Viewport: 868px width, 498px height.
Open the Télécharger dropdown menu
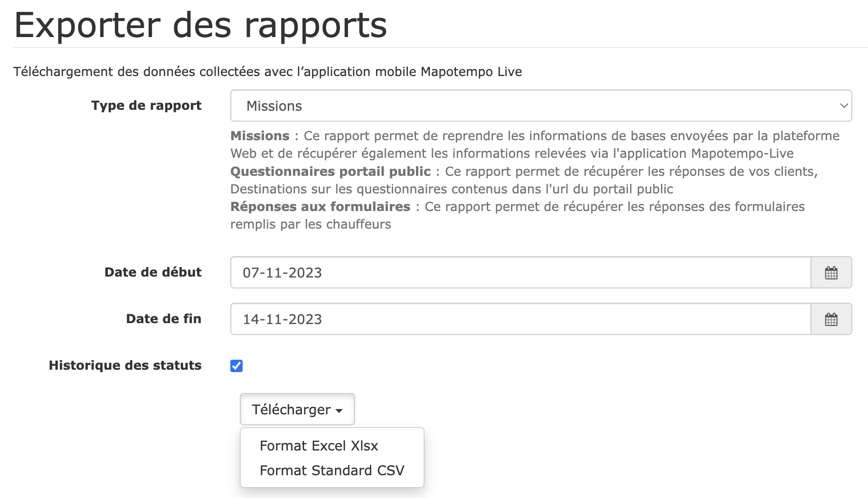click(297, 409)
